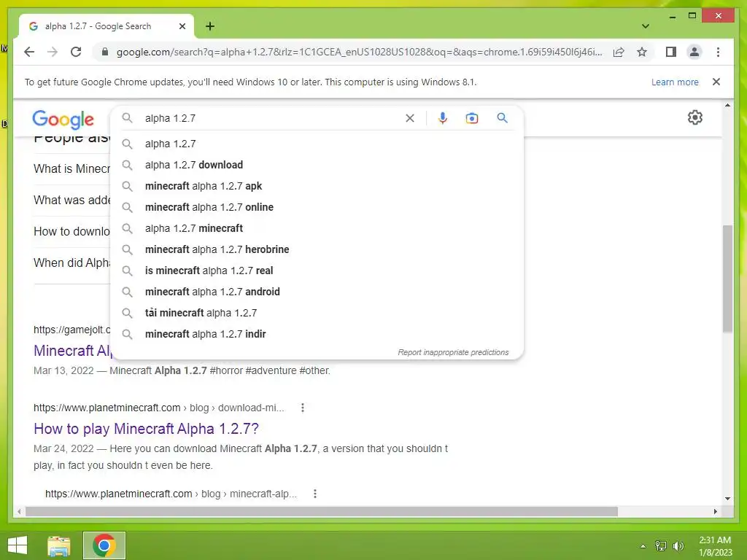Reload the current page
The height and width of the screenshot is (560, 747).
tap(76, 52)
